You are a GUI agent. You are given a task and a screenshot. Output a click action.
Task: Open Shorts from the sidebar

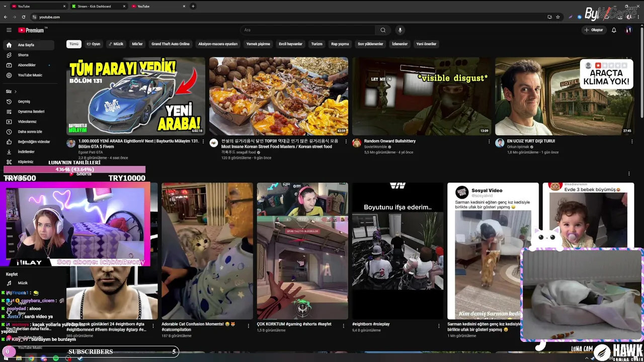29,55
